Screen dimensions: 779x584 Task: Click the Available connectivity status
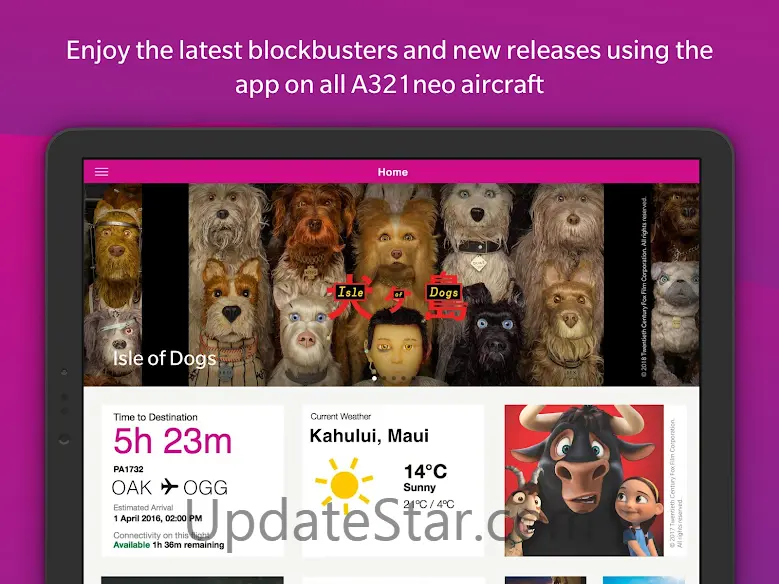(x=131, y=545)
